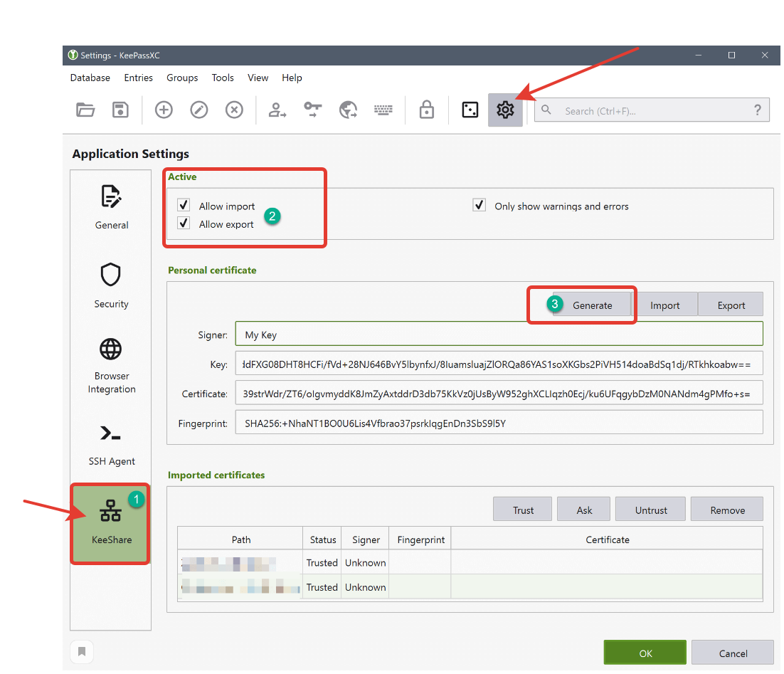Open the SSH Agent settings
Viewport: 784px width, 674px height.
[111, 445]
